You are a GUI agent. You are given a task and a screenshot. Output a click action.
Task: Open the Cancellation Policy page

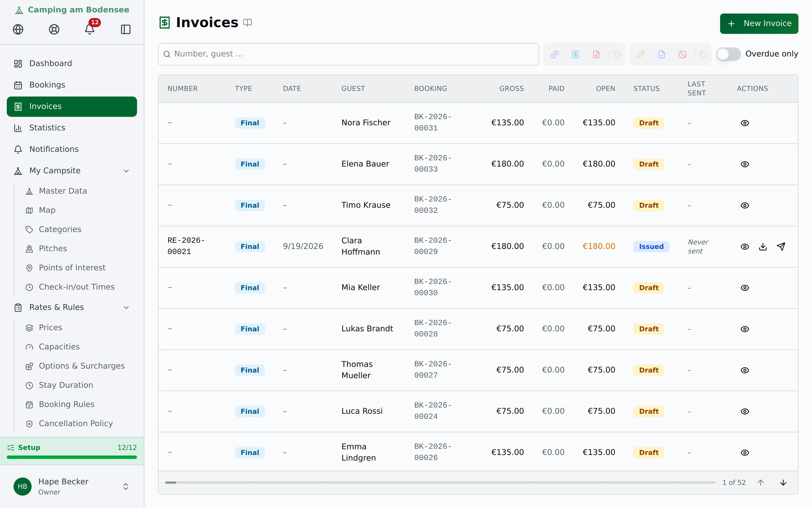(78, 423)
